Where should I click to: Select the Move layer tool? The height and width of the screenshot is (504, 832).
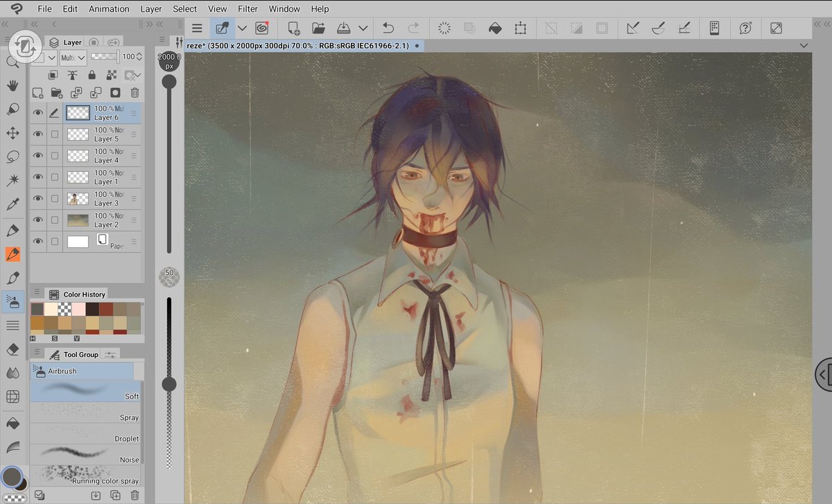click(12, 133)
